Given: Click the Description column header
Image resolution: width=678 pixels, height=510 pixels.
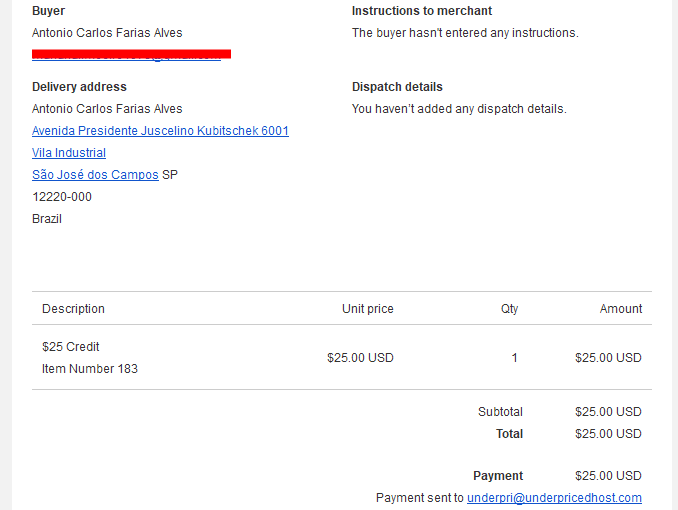Looking at the screenshot, I should click(x=73, y=309).
